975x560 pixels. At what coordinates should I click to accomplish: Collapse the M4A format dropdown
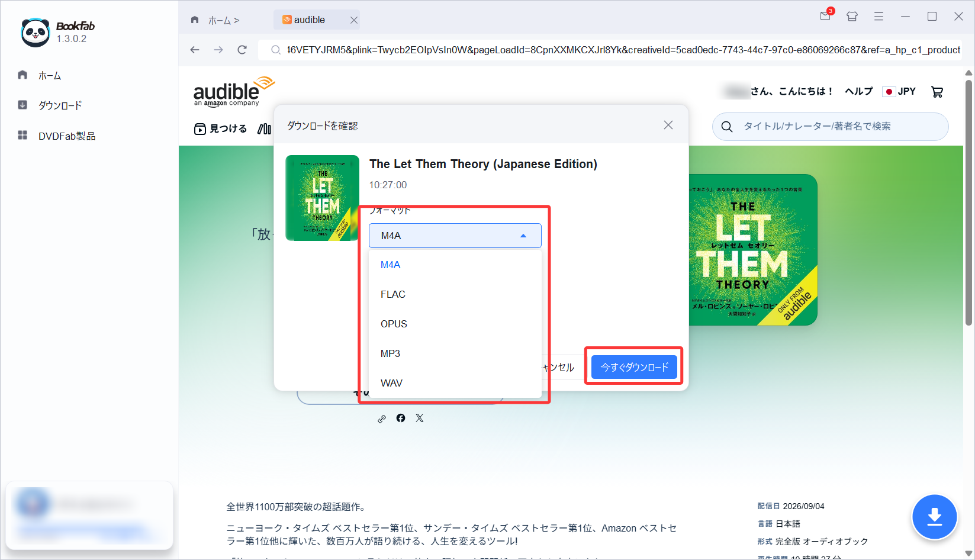[455, 236]
